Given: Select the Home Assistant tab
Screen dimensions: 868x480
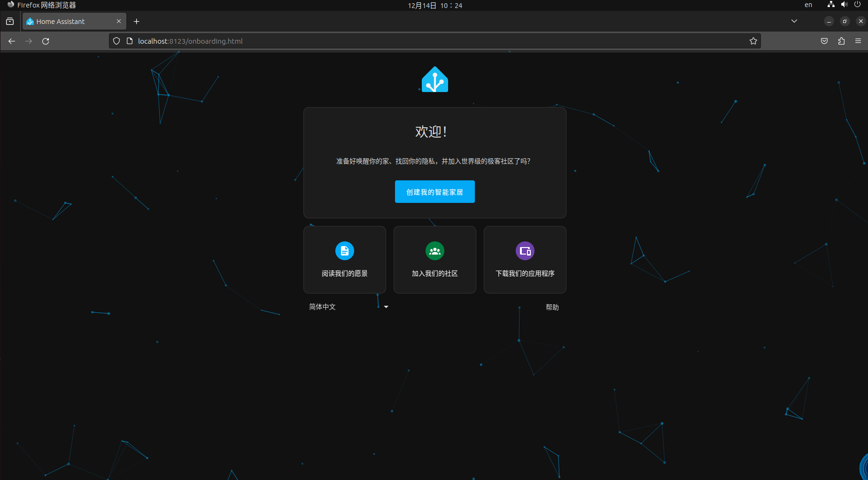Looking at the screenshot, I should (x=74, y=22).
